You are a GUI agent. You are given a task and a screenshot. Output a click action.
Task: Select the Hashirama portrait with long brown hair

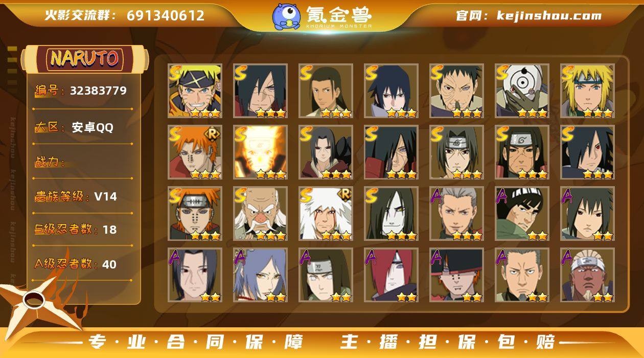326,91
